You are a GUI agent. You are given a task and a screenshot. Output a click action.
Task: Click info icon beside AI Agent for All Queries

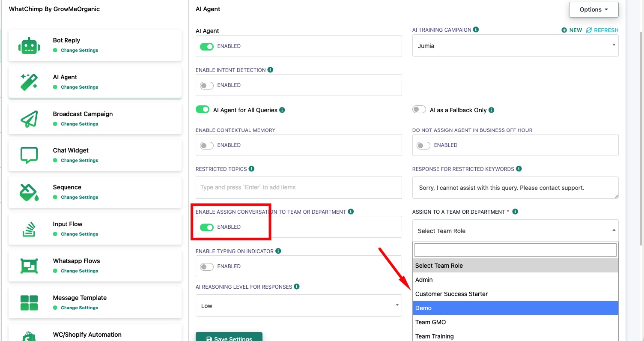[282, 110]
